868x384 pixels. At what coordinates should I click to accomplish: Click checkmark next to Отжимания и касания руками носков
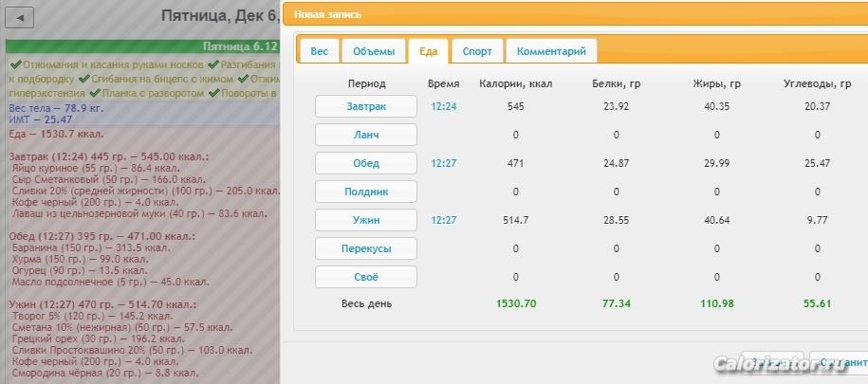[14, 64]
